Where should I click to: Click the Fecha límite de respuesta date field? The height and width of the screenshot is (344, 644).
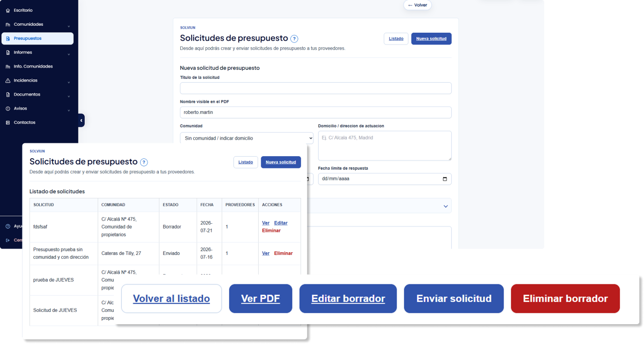(x=385, y=179)
